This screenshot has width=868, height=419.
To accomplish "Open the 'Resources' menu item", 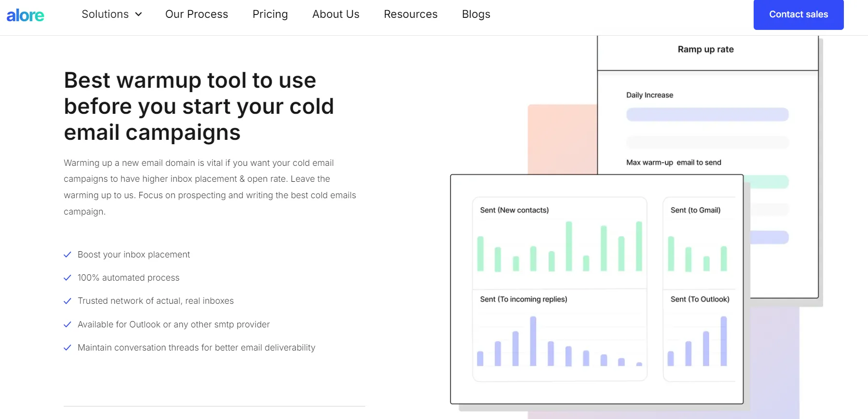I will (410, 14).
